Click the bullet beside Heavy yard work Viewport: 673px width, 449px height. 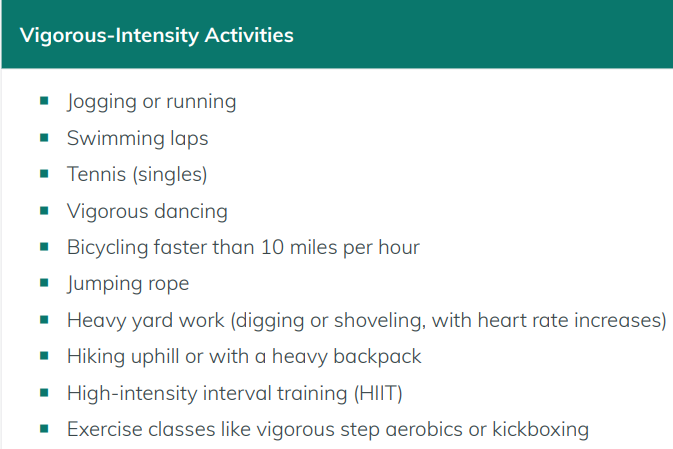coord(44,320)
